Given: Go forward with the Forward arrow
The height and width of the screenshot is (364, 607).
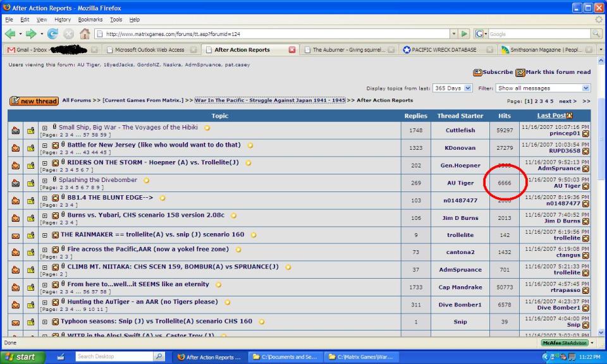Looking at the screenshot, I should click(x=30, y=34).
